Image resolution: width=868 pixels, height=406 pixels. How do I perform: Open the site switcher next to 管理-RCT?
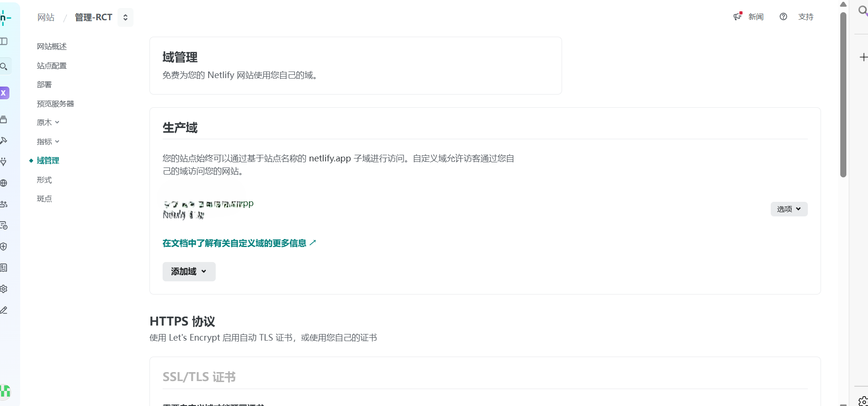pyautogui.click(x=125, y=17)
